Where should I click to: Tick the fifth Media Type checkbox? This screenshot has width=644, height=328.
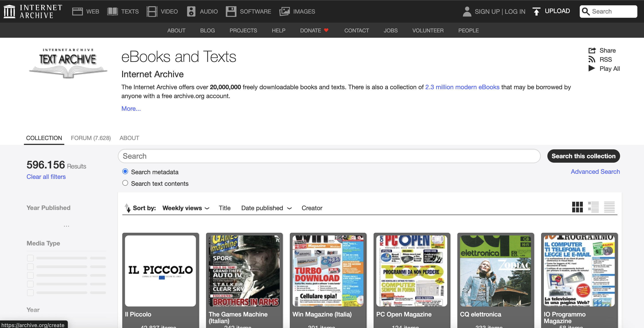[30, 293]
